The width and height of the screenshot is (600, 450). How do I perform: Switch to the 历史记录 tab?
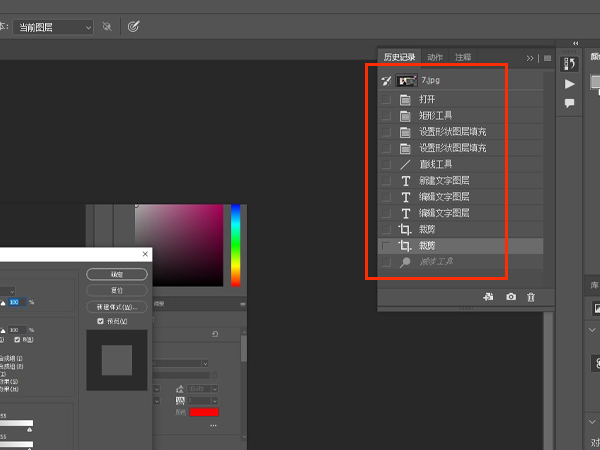[x=399, y=57]
